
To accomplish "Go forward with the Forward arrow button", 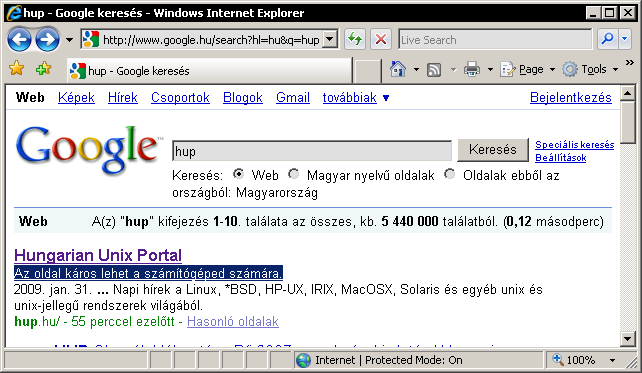I will coord(47,40).
